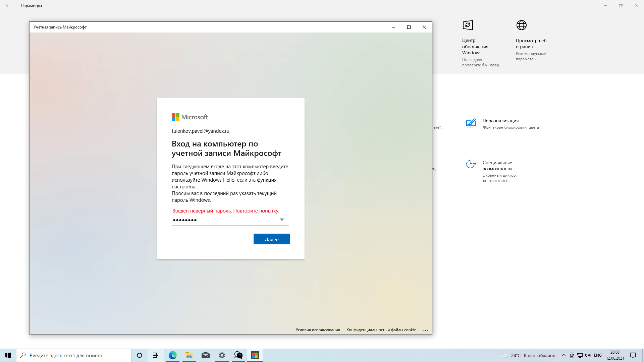644x362 pixels.
Task: Go back in Параметры window
Action: click(x=8, y=5)
